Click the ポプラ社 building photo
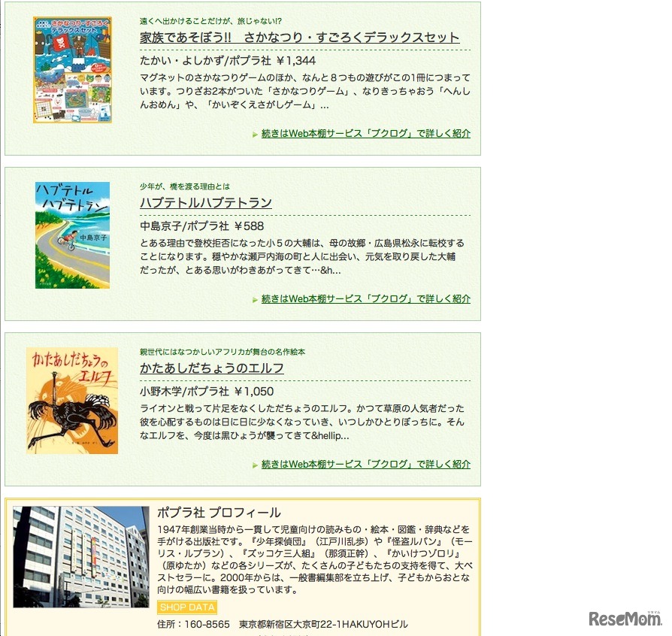Screen dimensions: 672x636 pos(81,557)
